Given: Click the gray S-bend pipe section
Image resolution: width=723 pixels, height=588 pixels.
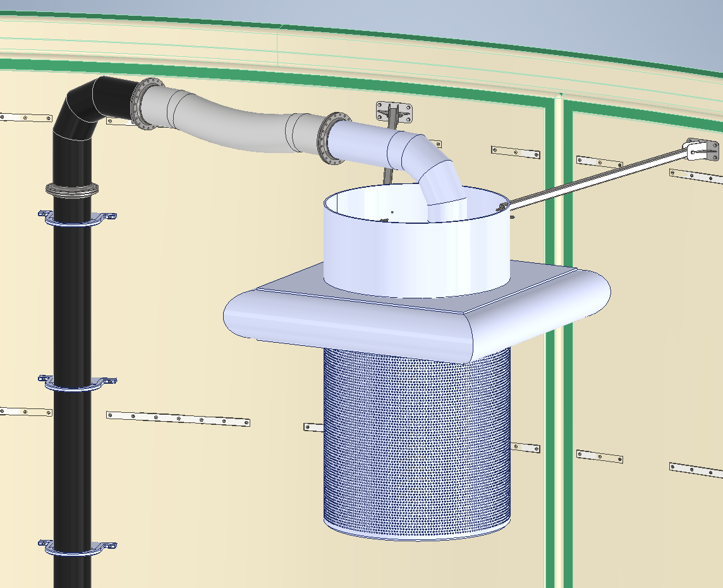Looking at the screenshot, I should (240, 126).
